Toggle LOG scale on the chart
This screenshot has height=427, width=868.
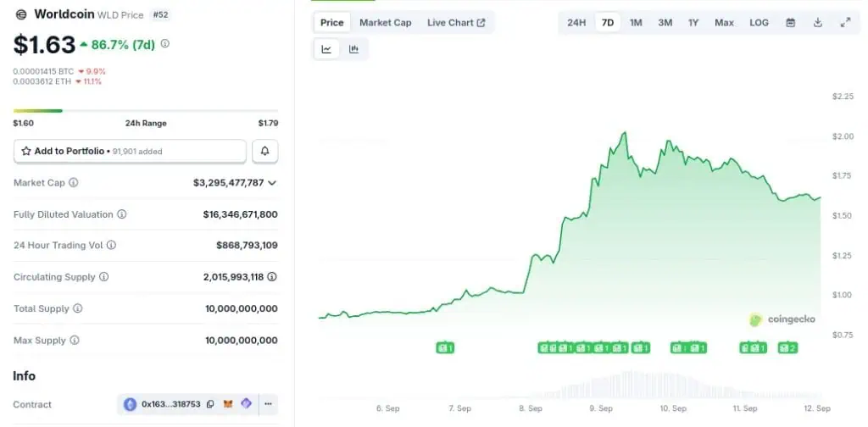click(x=759, y=23)
